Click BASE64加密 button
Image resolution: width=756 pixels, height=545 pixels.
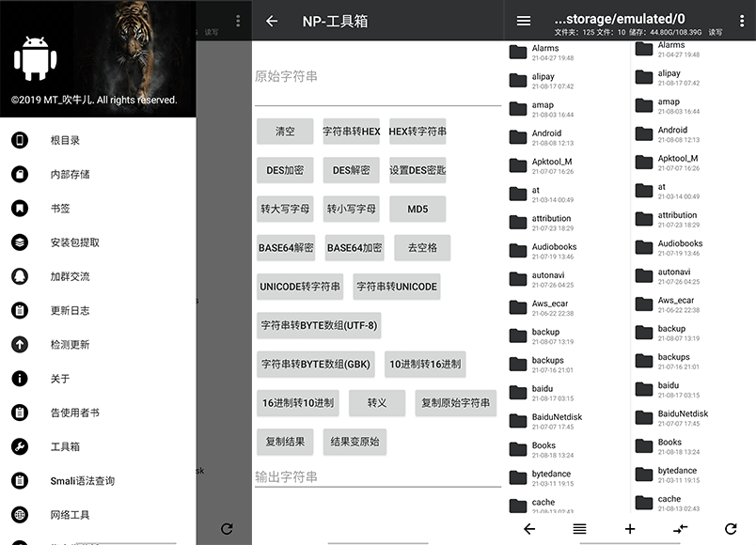pos(354,248)
